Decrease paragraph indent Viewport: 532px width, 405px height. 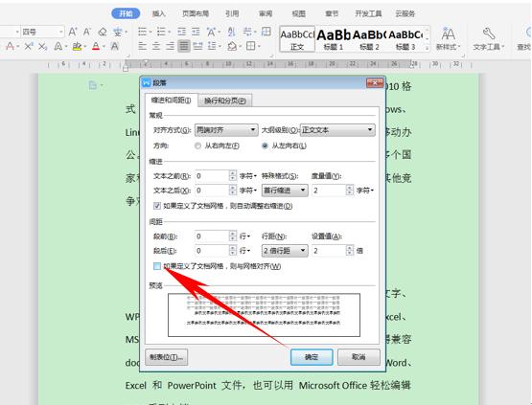(182, 32)
